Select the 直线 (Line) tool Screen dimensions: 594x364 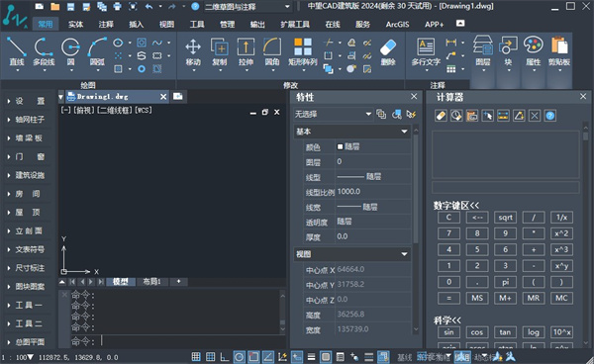pyautogui.click(x=16, y=51)
